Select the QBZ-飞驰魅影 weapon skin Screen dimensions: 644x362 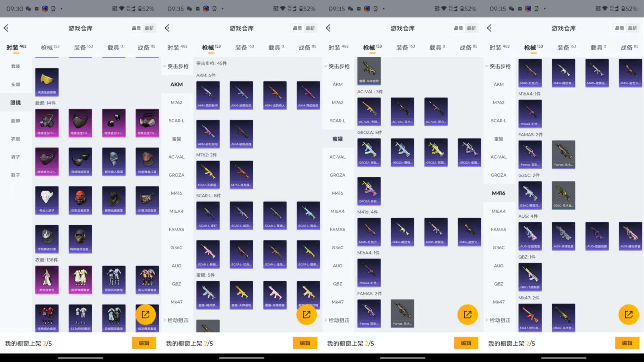pyautogui.click(x=530, y=277)
